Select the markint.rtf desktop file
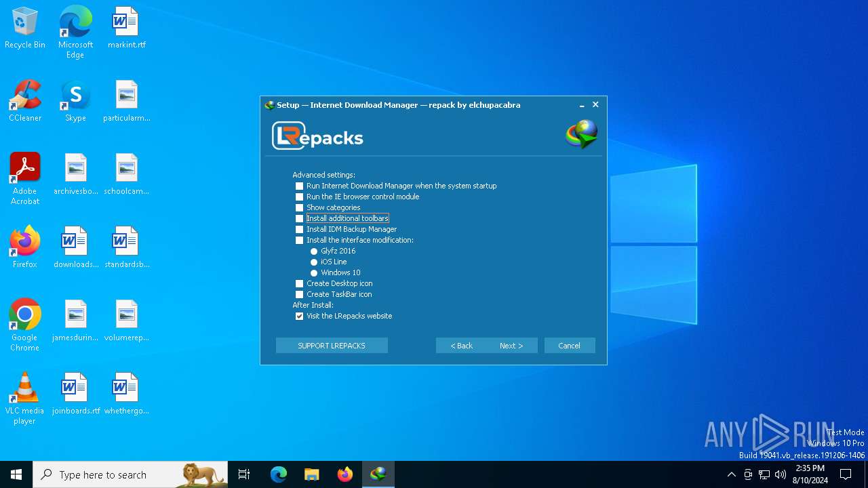The width and height of the screenshot is (868, 488). click(126, 28)
